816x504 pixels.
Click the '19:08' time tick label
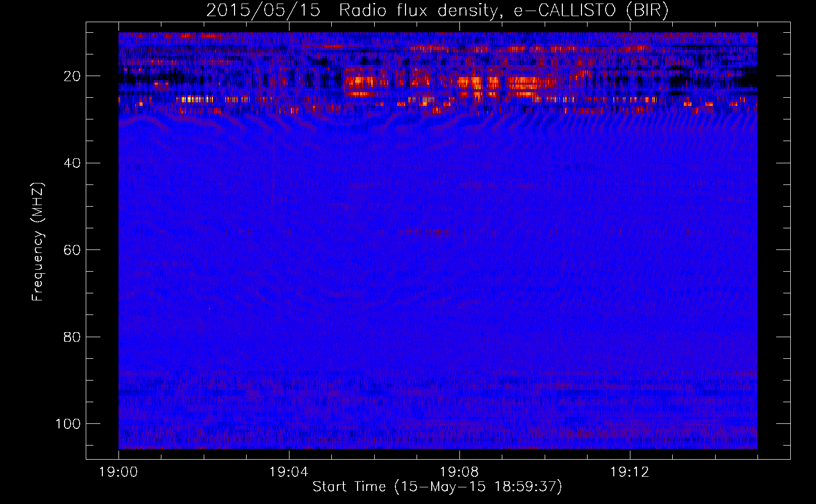pos(459,472)
